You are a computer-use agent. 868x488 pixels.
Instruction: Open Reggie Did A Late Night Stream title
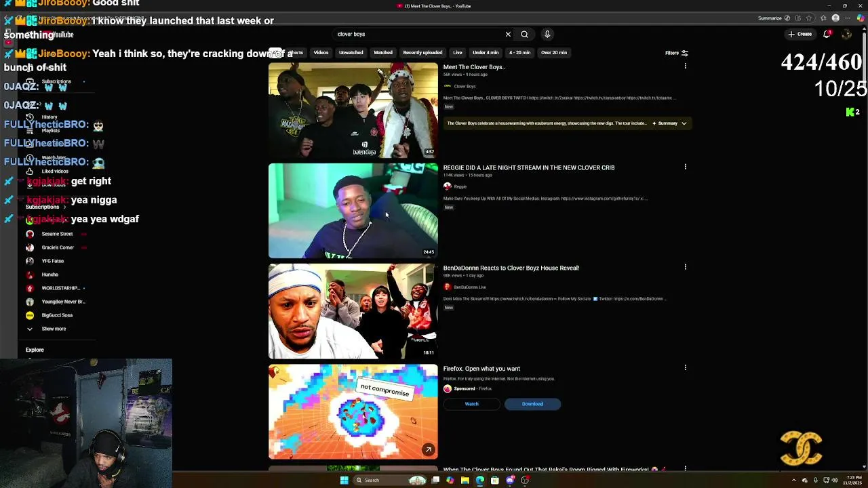coord(529,167)
